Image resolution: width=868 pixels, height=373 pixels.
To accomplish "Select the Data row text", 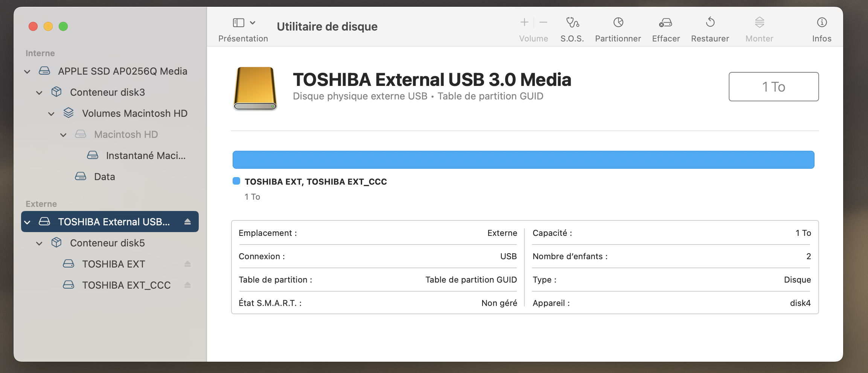I will pos(105,177).
